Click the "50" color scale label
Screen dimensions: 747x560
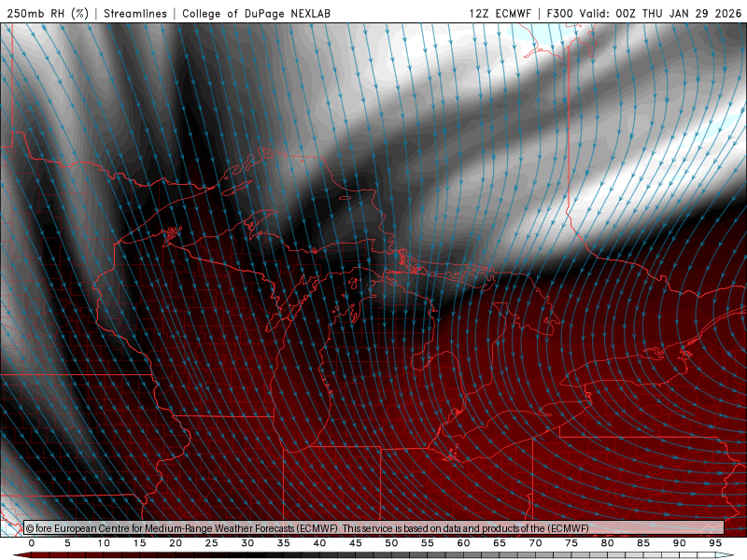tap(391, 543)
